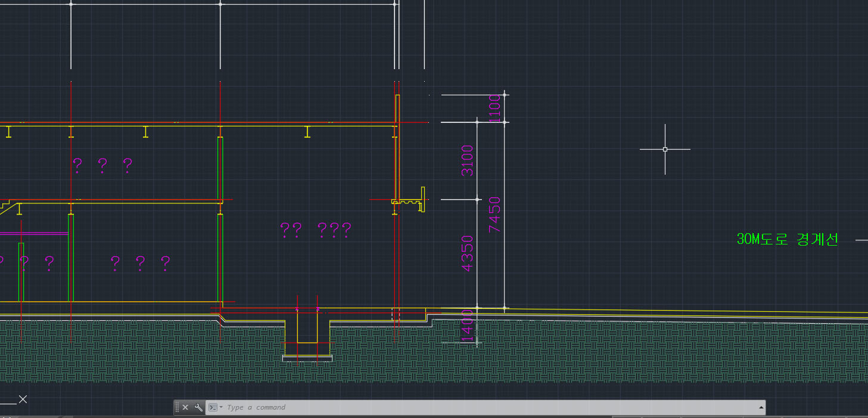Expand command history with up arrow
868x418 pixels.
pyautogui.click(x=761, y=407)
